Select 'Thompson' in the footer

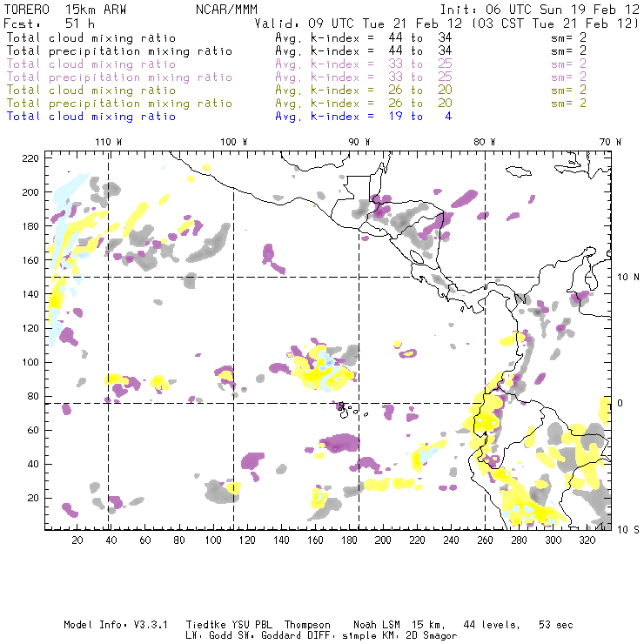point(307,625)
